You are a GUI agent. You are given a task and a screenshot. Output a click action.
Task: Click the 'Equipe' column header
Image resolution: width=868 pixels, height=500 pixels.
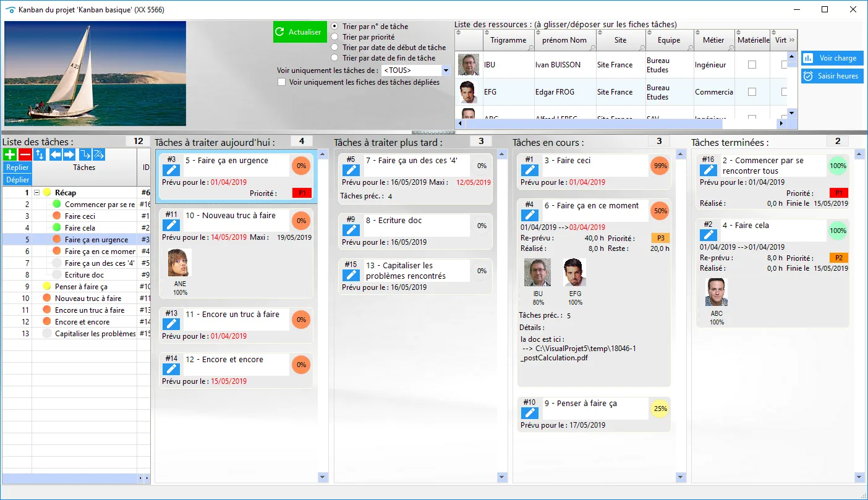(x=669, y=40)
